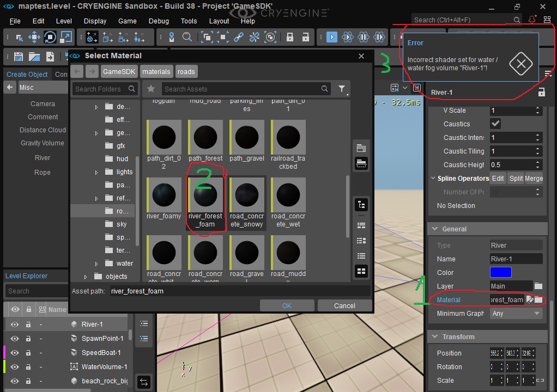Switch to thumbnail grid view
Image resolution: width=557 pixels, height=392 pixels.
(361, 271)
